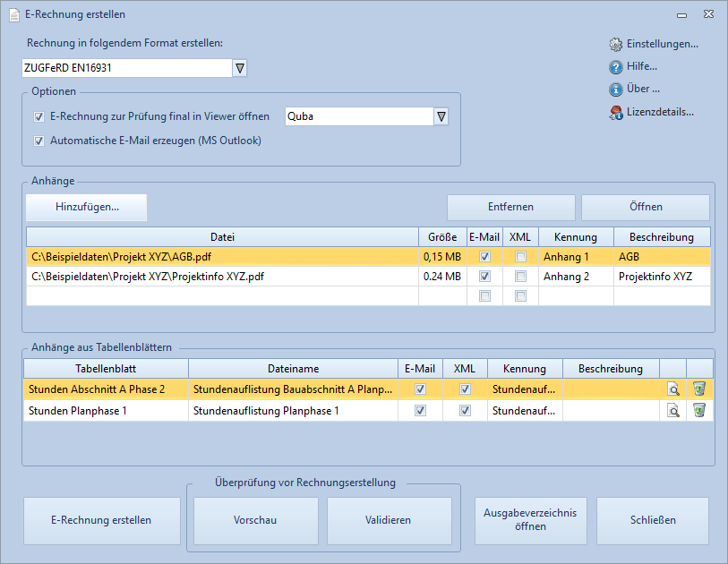Click the Dateiname column header
This screenshot has height=564, width=728.
click(294, 369)
